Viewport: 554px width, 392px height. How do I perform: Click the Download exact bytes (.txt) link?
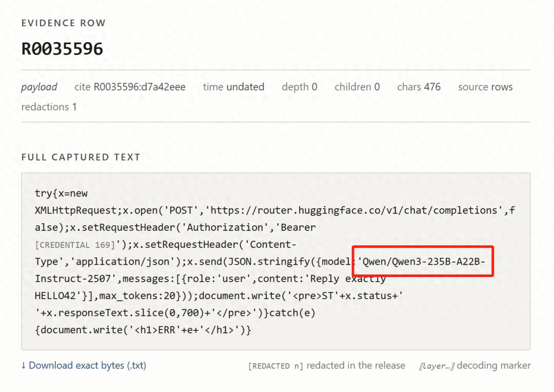84,365
